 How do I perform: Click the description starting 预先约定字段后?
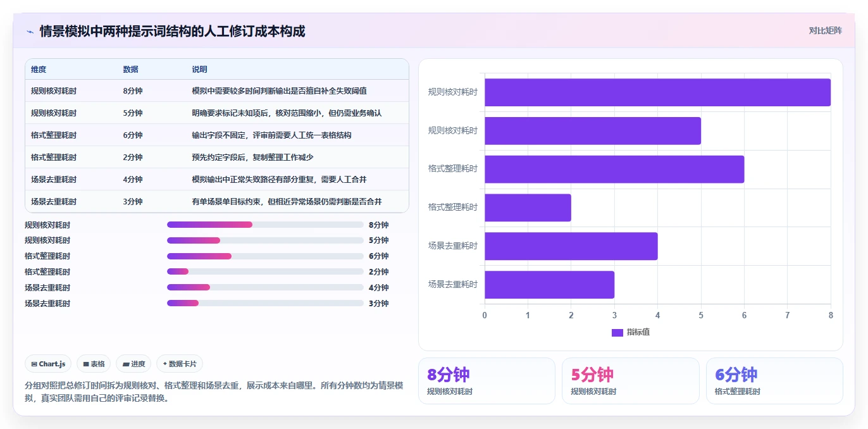point(252,157)
